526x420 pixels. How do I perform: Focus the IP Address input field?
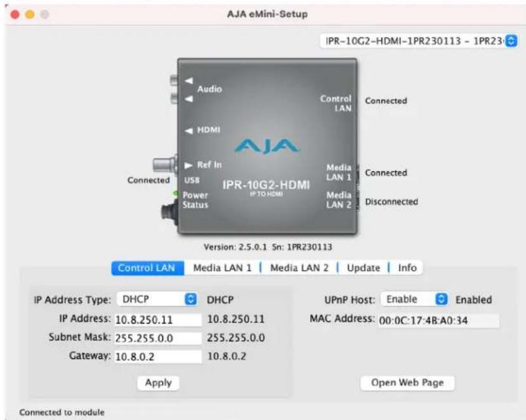[159, 320]
